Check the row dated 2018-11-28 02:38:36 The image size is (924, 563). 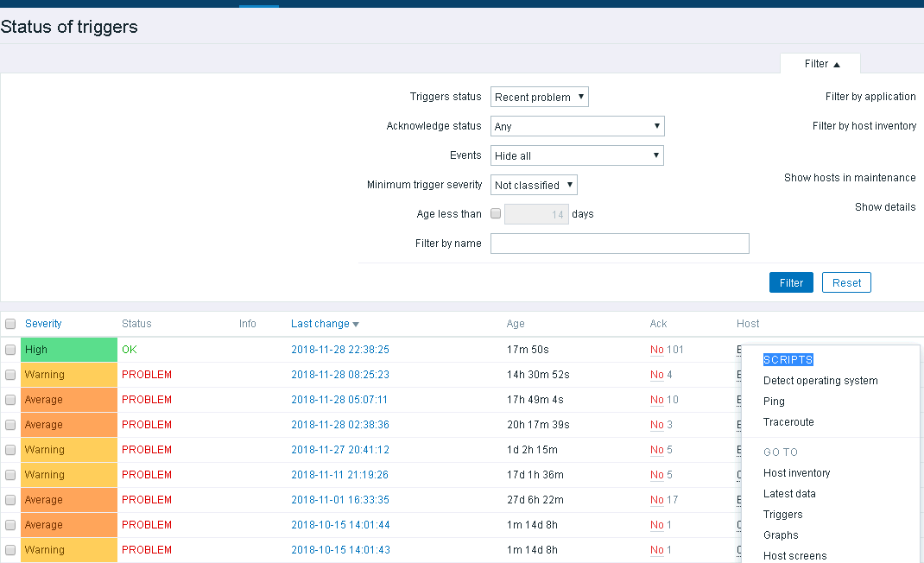tap(10, 425)
